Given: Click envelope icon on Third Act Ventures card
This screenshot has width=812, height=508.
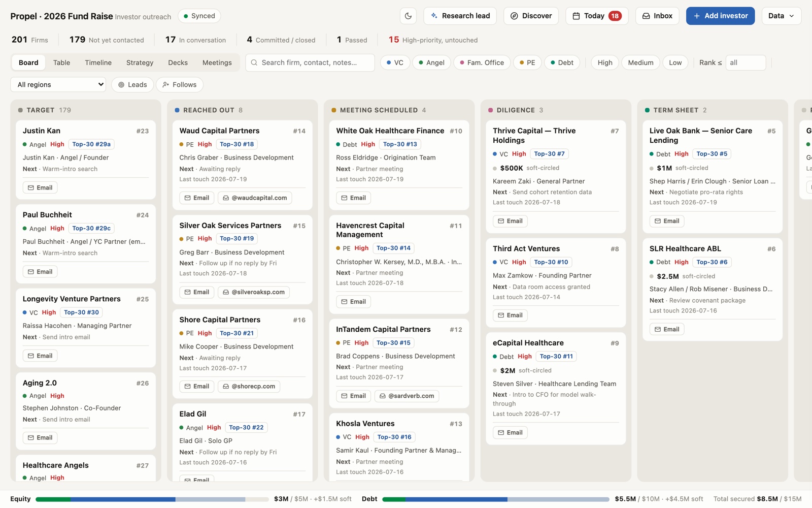Looking at the screenshot, I should 501,315.
